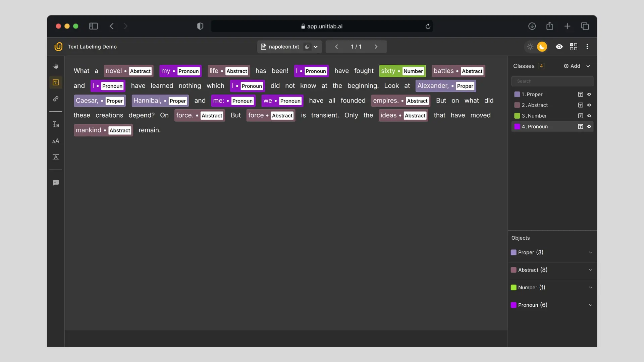This screenshot has width=644, height=362.
Task: Select the link relation tool
Action: pyautogui.click(x=56, y=99)
